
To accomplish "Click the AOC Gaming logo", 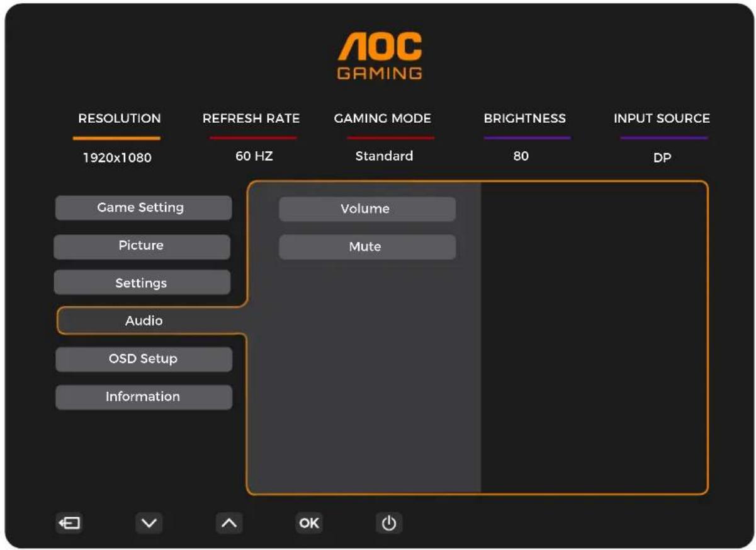I will coord(380,55).
